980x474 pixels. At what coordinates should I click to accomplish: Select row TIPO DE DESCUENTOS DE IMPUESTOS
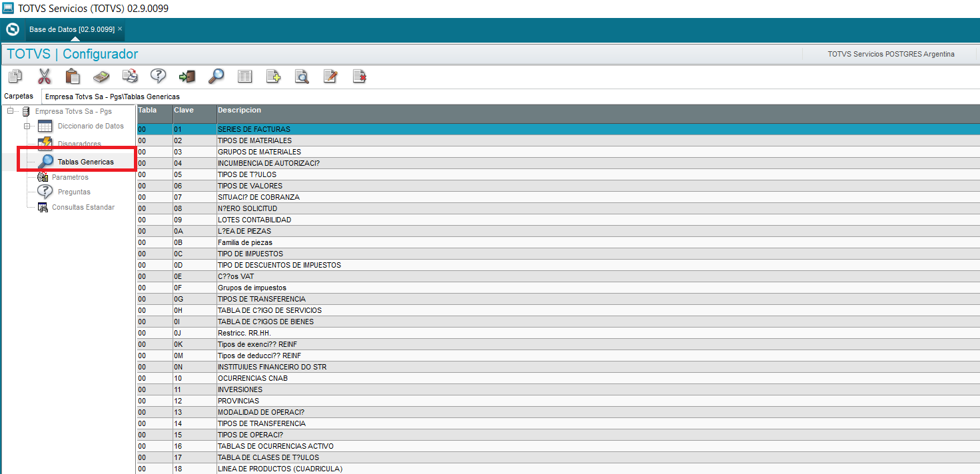click(x=558, y=265)
